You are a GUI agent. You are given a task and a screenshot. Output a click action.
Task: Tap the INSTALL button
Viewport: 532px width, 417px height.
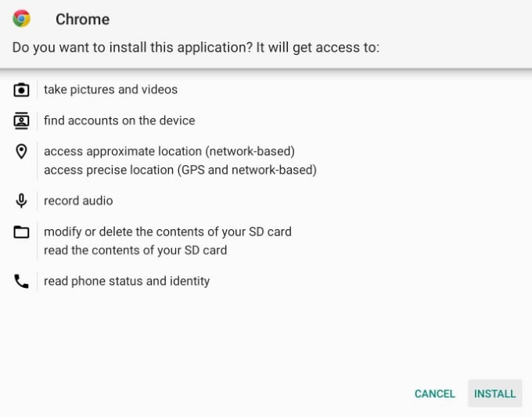494,394
